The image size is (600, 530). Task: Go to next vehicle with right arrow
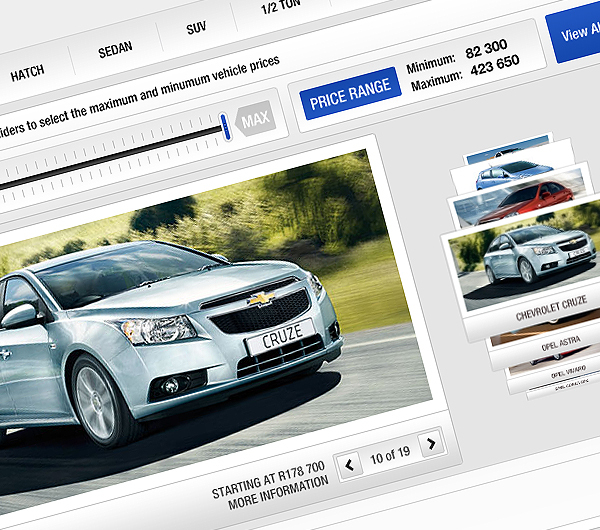click(x=432, y=444)
